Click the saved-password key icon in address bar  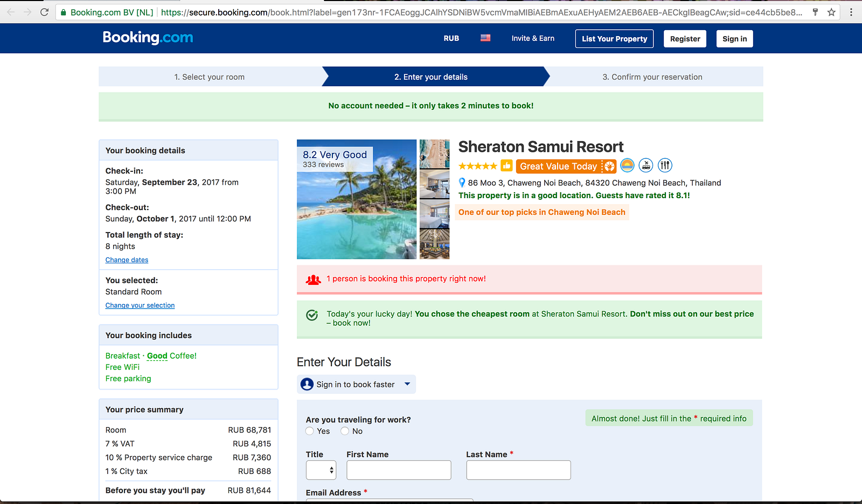tap(815, 12)
